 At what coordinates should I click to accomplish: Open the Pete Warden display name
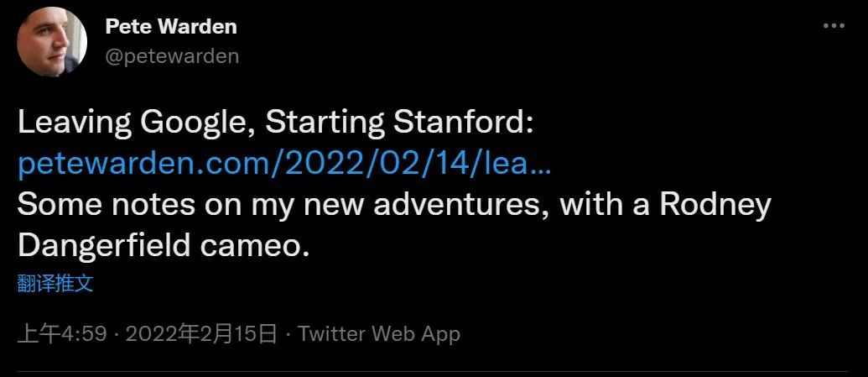pos(170,27)
